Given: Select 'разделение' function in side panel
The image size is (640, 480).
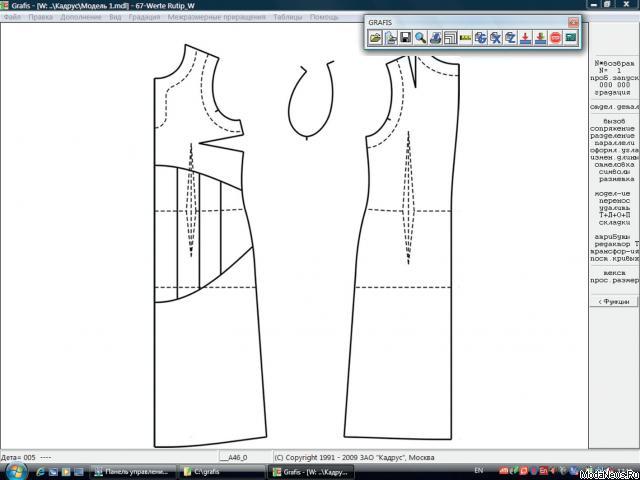Looking at the screenshot, I should (614, 136).
